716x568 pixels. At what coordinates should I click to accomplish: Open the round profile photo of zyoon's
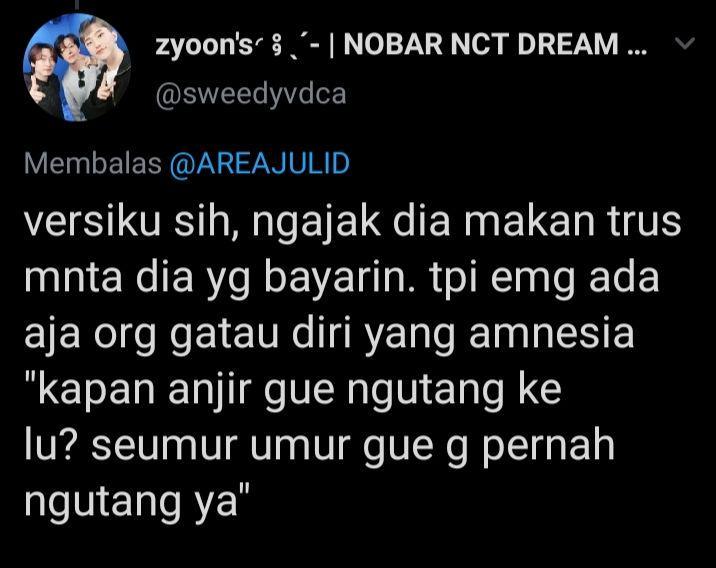(77, 67)
